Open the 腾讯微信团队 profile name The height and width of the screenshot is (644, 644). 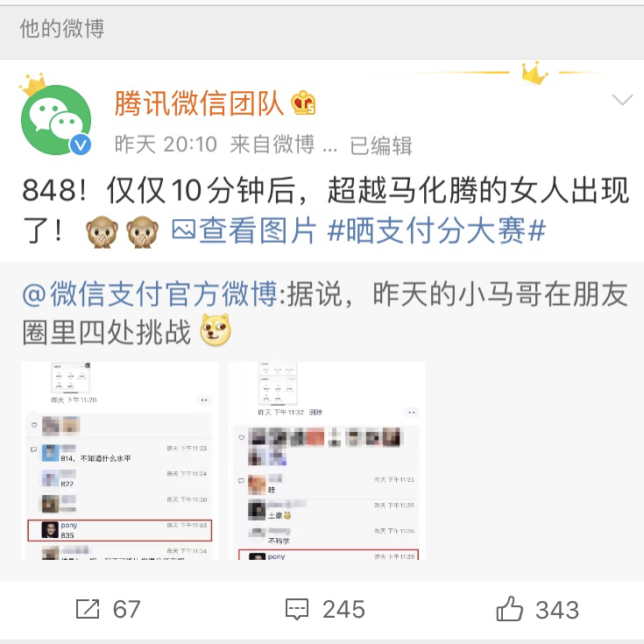[199, 103]
